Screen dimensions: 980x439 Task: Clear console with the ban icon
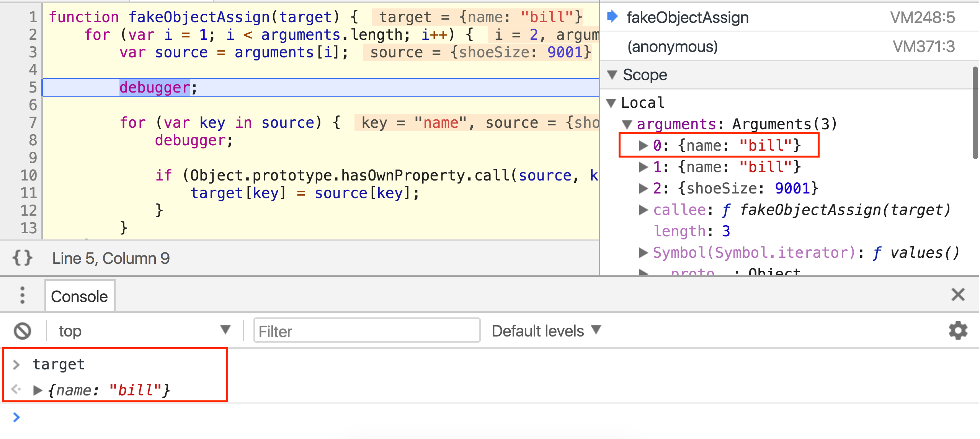point(22,331)
